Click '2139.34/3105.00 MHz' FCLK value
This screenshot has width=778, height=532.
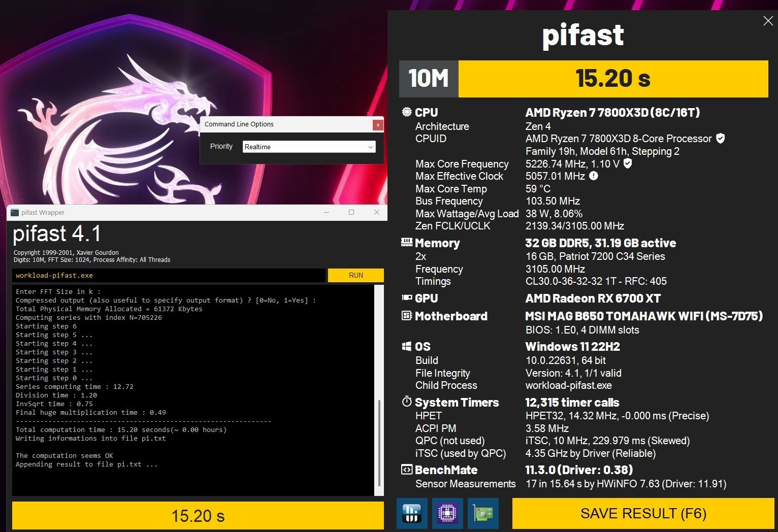(x=575, y=226)
